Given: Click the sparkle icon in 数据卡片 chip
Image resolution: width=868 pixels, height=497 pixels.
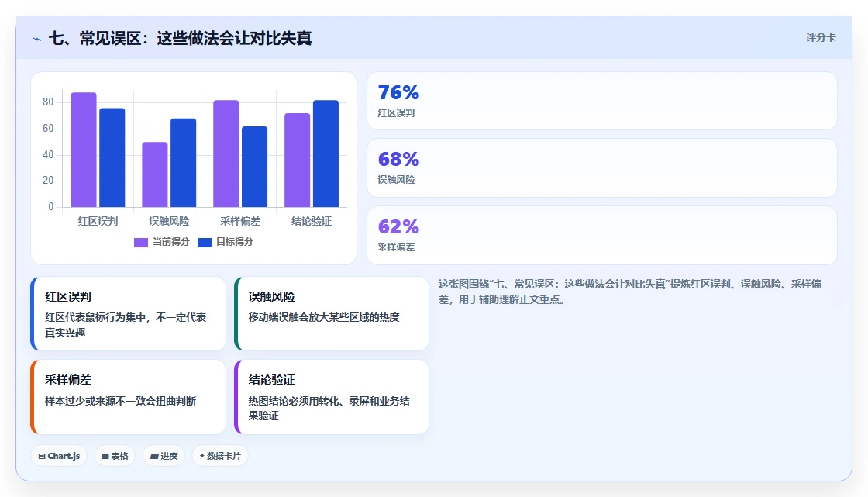Looking at the screenshot, I should (x=202, y=456).
